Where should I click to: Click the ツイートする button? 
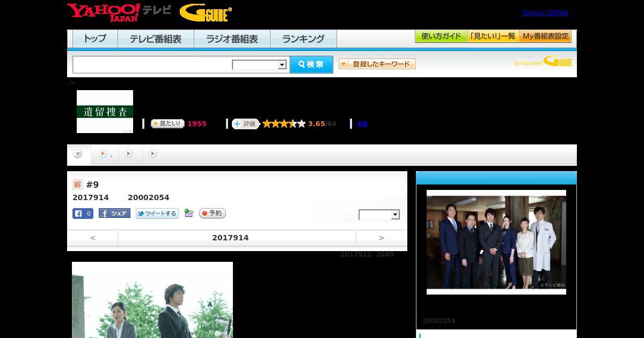click(x=157, y=214)
